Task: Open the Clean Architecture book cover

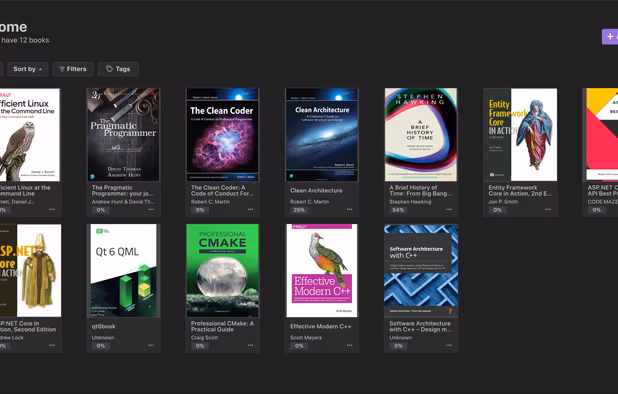Action: point(322,135)
